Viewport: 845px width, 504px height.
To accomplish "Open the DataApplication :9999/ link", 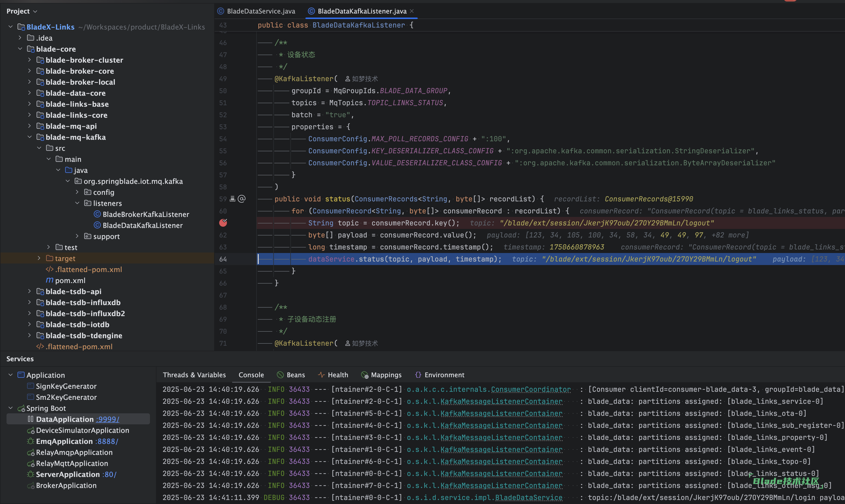I will point(108,419).
